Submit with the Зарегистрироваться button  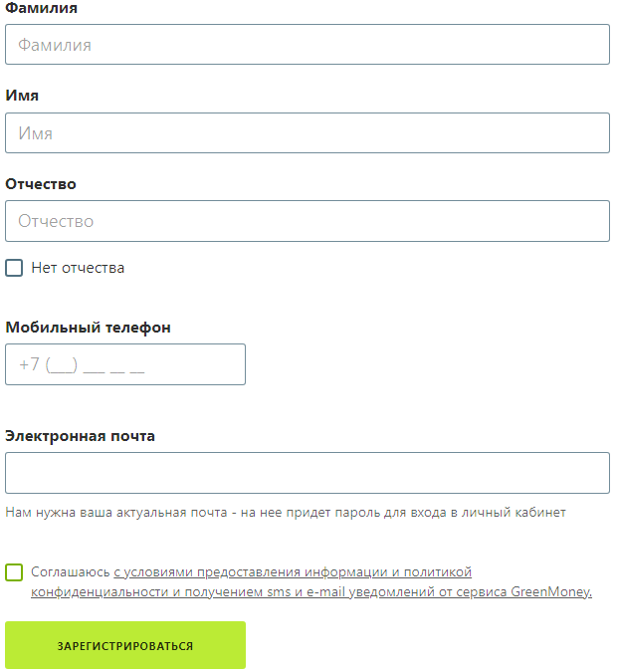[125, 645]
